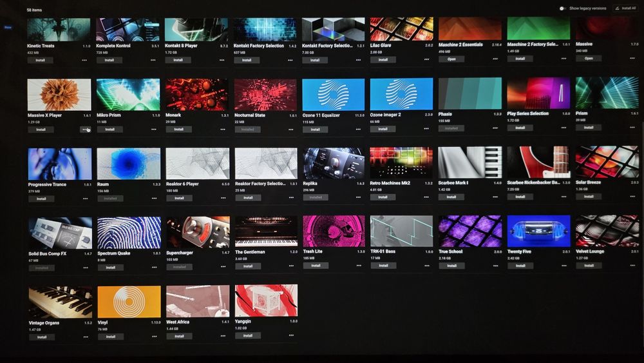The width and height of the screenshot is (644, 363).
Task: Expand the options dropdown for True School
Action: click(x=496, y=266)
